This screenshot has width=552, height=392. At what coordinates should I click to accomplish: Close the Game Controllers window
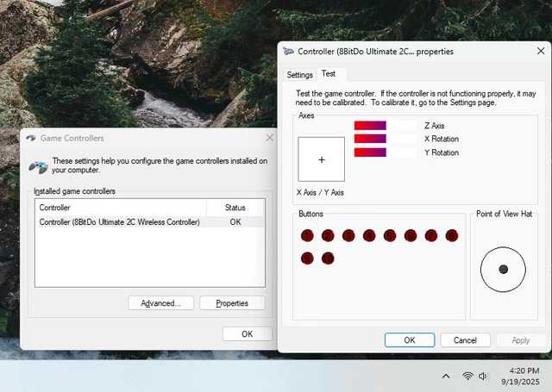270,138
